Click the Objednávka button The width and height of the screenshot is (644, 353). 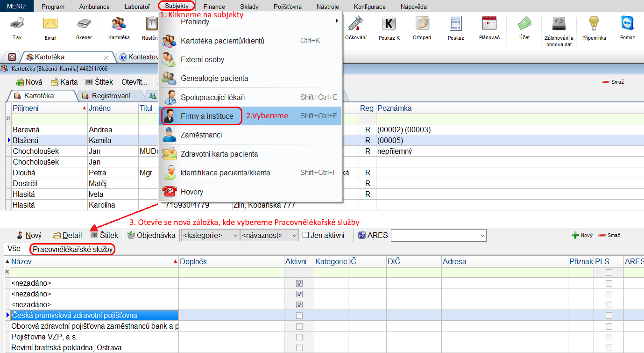click(151, 235)
